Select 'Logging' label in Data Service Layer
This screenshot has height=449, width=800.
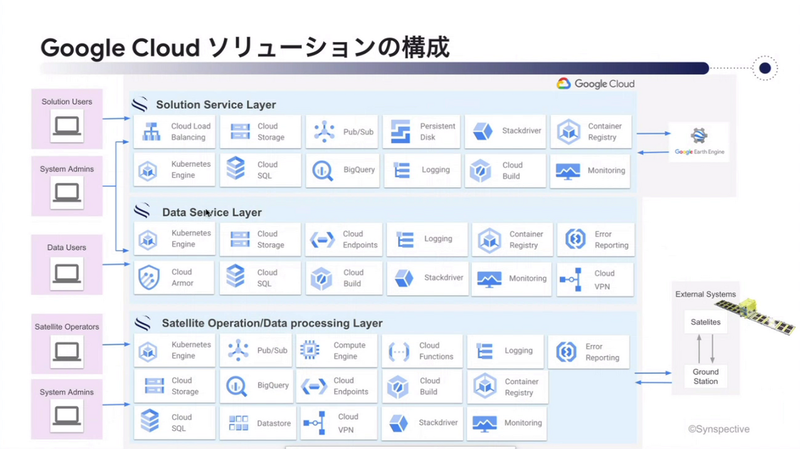(x=438, y=239)
